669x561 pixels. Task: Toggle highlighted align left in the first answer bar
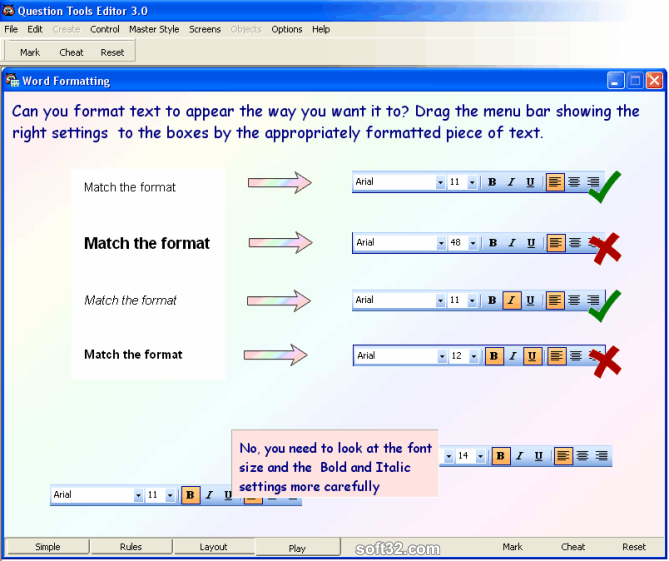tap(555, 182)
